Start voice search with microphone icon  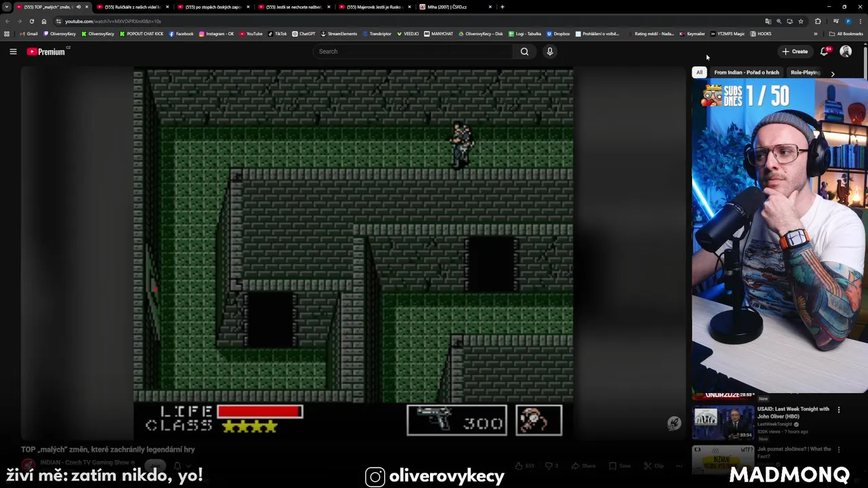550,52
